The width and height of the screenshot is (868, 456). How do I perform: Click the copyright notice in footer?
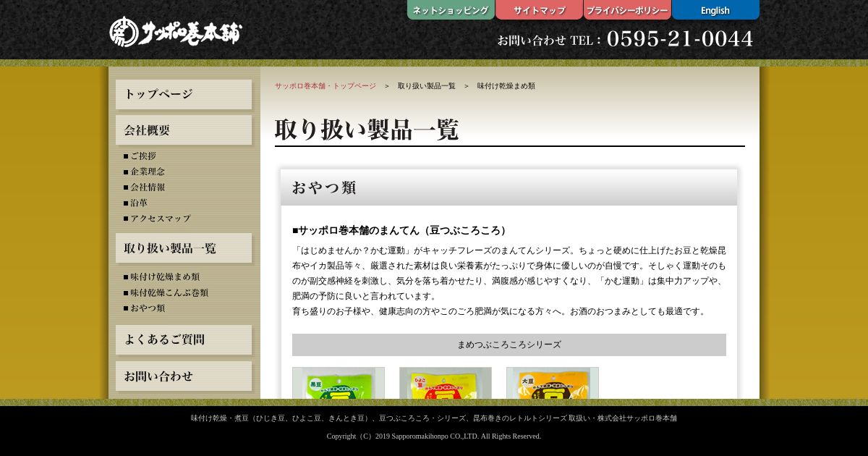point(434,436)
